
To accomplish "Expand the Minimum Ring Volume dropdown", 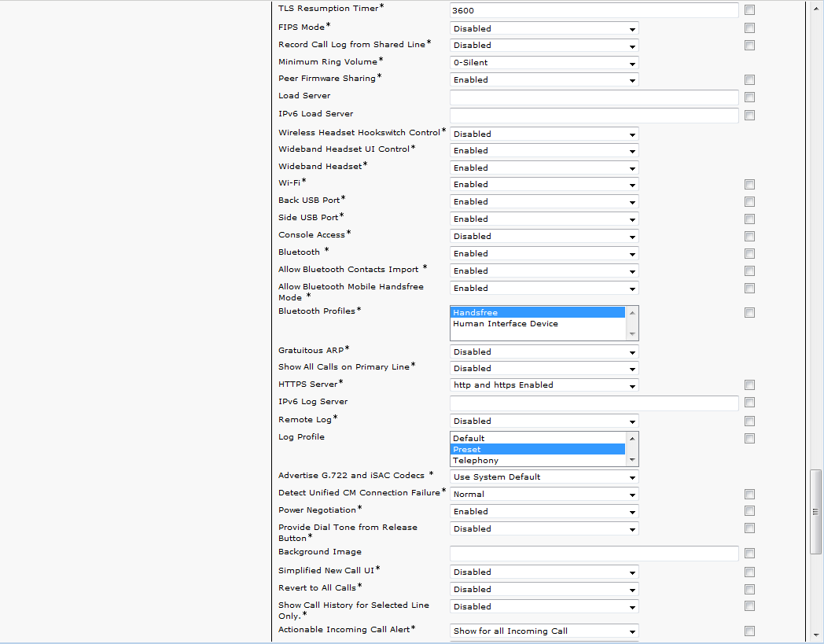I will click(x=544, y=63).
